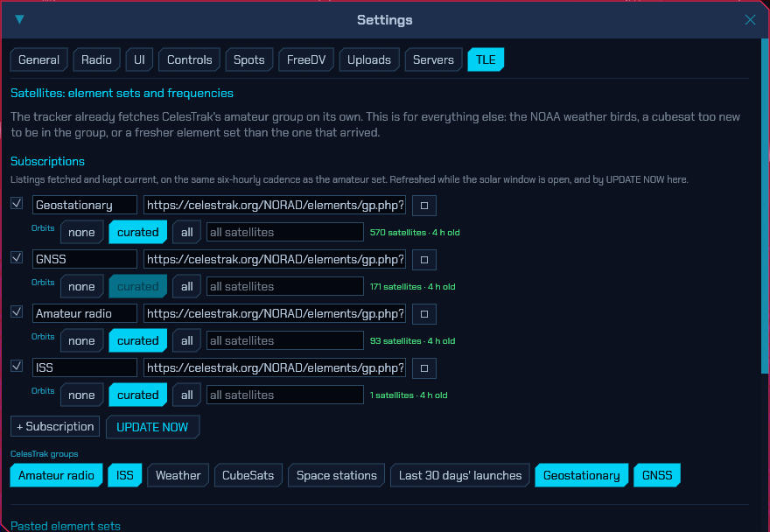Toggle the GNSS CelesTrak group chip
The height and width of the screenshot is (532, 770).
pyautogui.click(x=657, y=475)
